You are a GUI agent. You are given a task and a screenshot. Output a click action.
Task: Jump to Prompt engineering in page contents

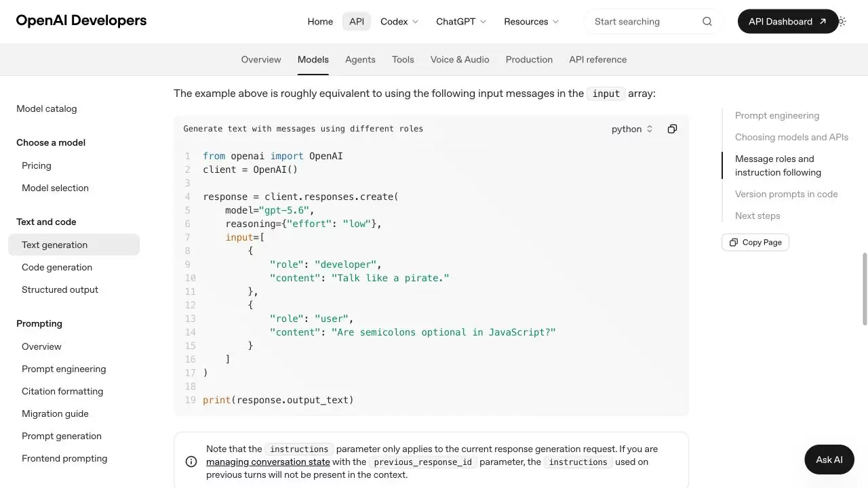pyautogui.click(x=777, y=116)
